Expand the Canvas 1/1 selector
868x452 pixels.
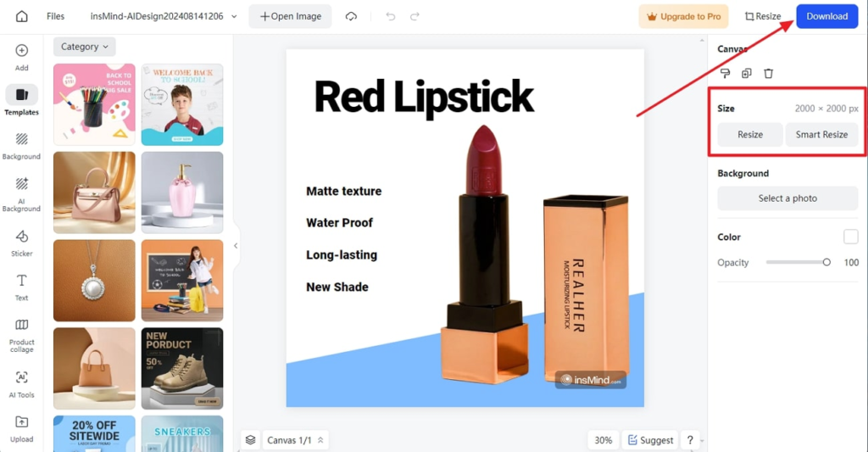(296, 440)
